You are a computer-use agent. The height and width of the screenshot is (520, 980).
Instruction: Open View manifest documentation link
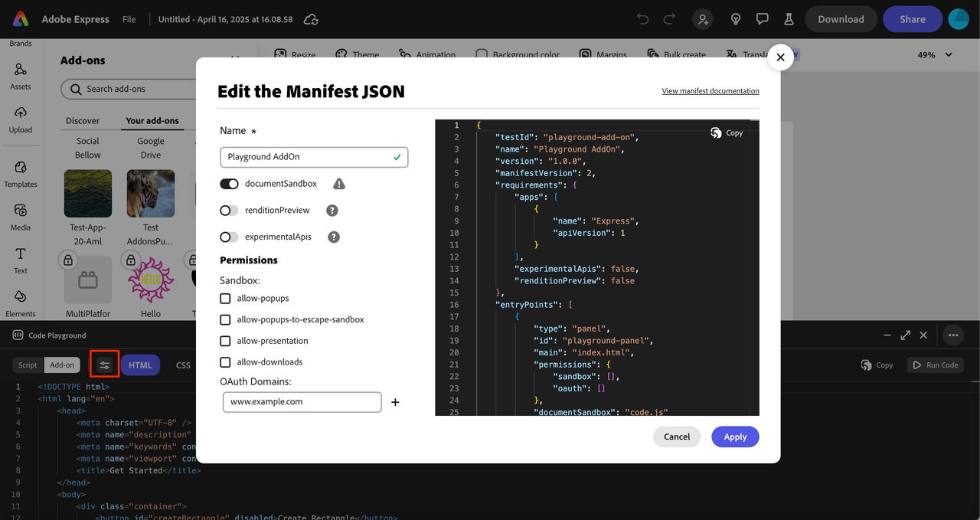coord(710,91)
